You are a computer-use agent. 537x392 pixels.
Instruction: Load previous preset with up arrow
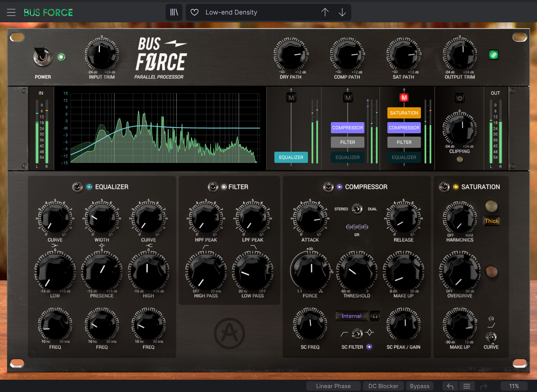pos(325,12)
